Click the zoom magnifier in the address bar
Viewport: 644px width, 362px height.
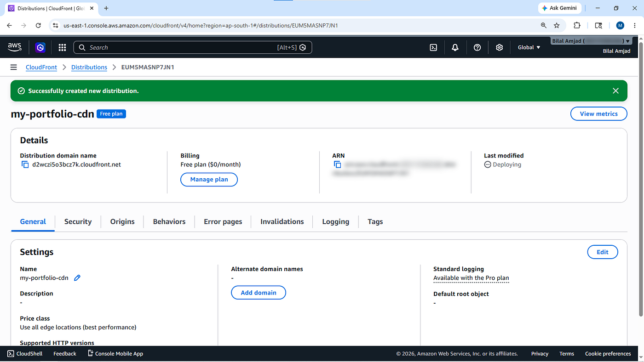click(x=544, y=26)
